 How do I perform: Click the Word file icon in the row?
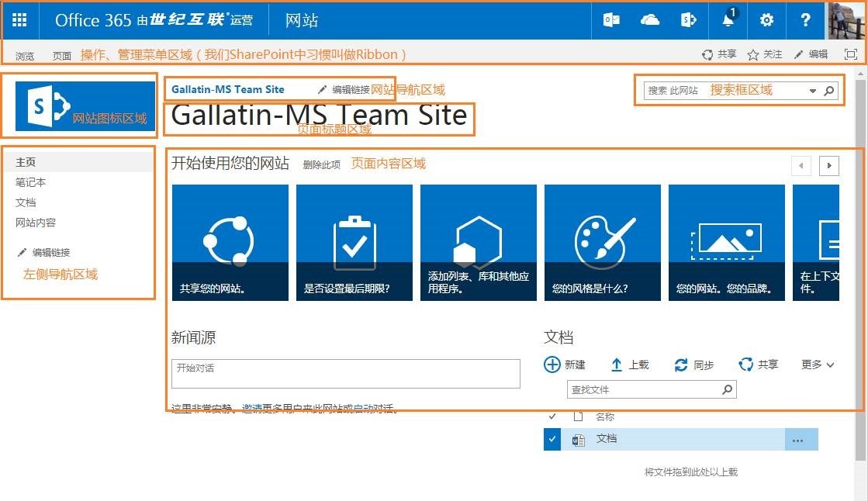579,440
